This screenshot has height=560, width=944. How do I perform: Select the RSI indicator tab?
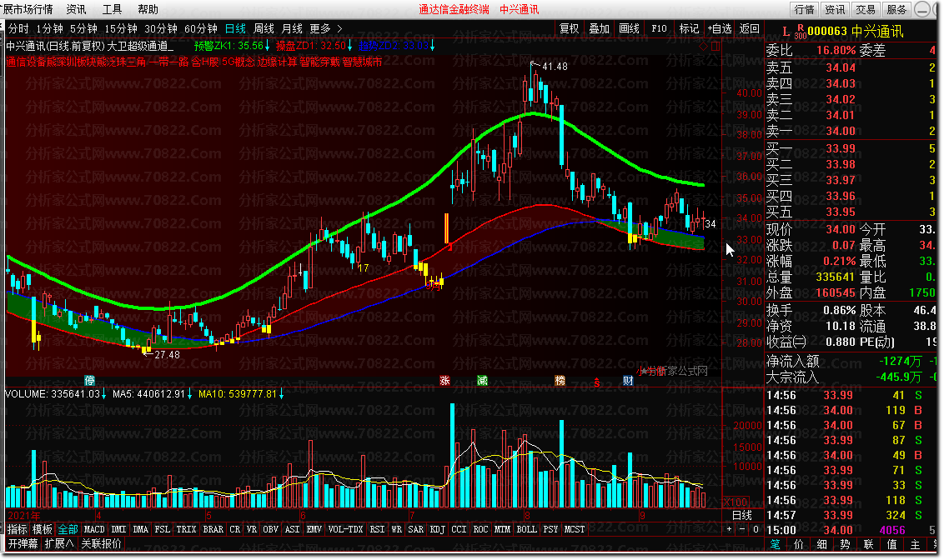click(x=377, y=529)
